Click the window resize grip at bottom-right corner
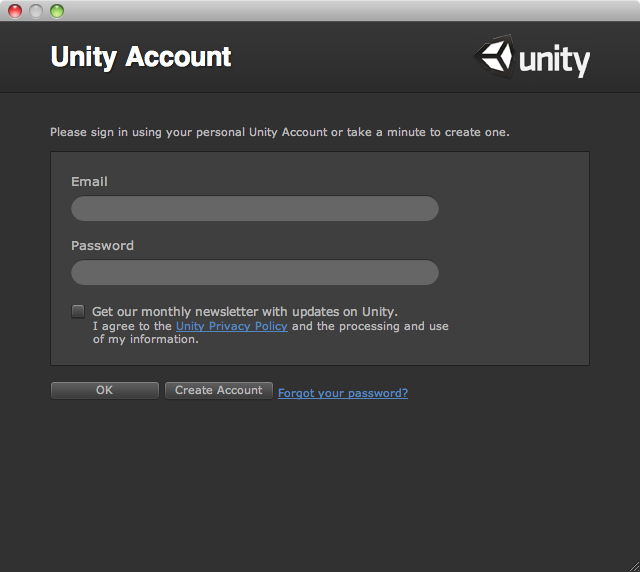The width and height of the screenshot is (640, 572). [634, 566]
